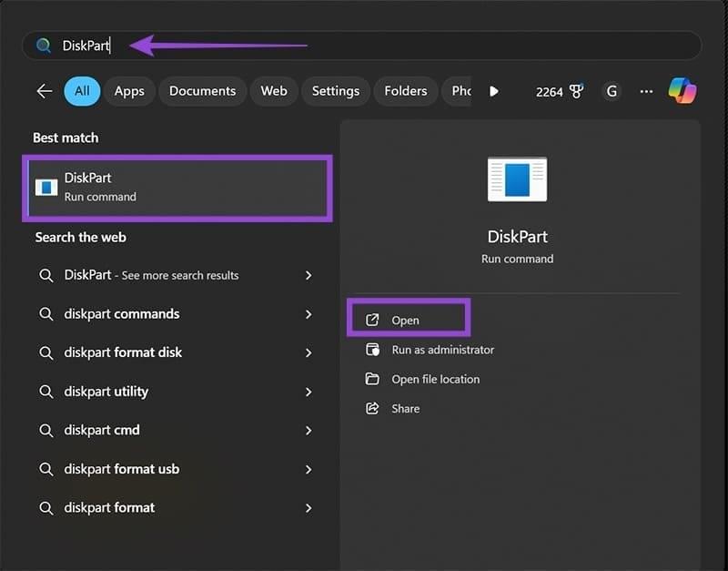This screenshot has height=571, width=728.
Task: Click the Open file location folder icon
Action: click(372, 379)
